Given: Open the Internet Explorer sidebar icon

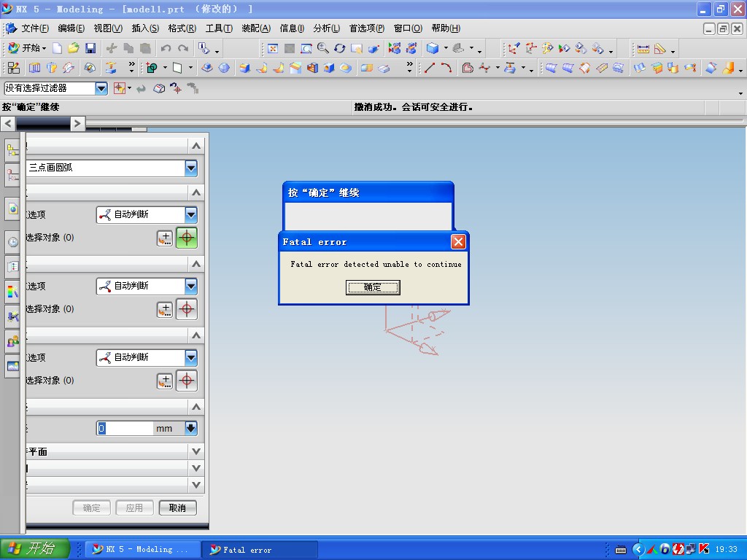Looking at the screenshot, I should pos(13,209).
